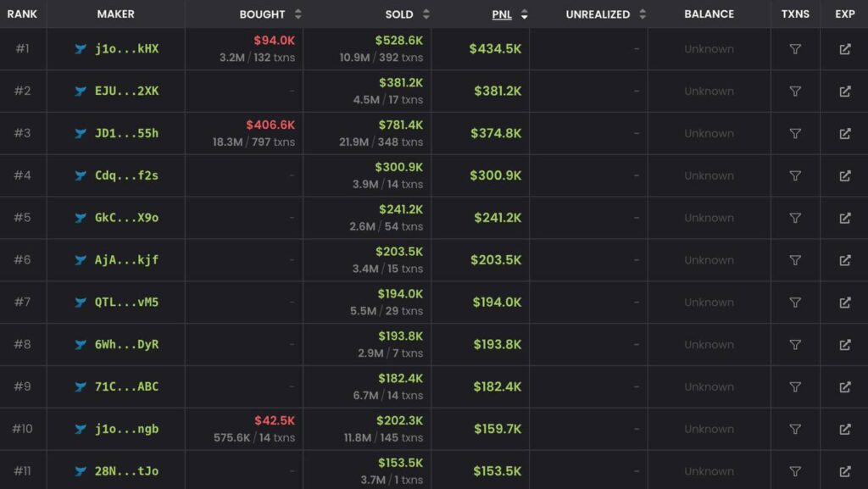Click the $434.5K PNL value
Screen dimensions: 868x489
(495, 49)
